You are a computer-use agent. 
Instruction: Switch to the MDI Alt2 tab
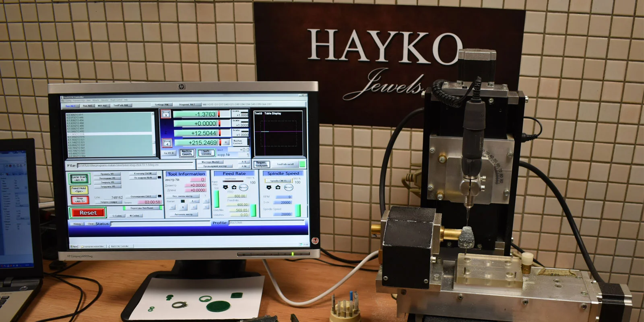point(102,106)
